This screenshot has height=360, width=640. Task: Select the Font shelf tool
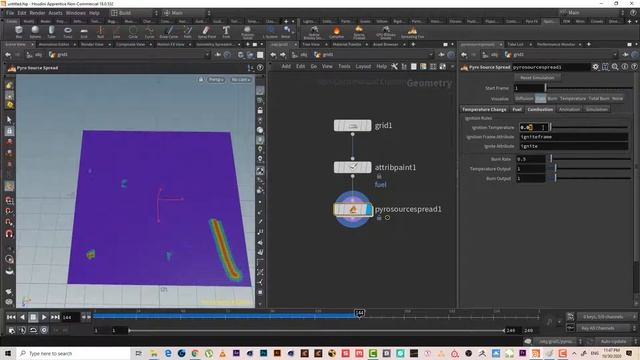click(226, 31)
